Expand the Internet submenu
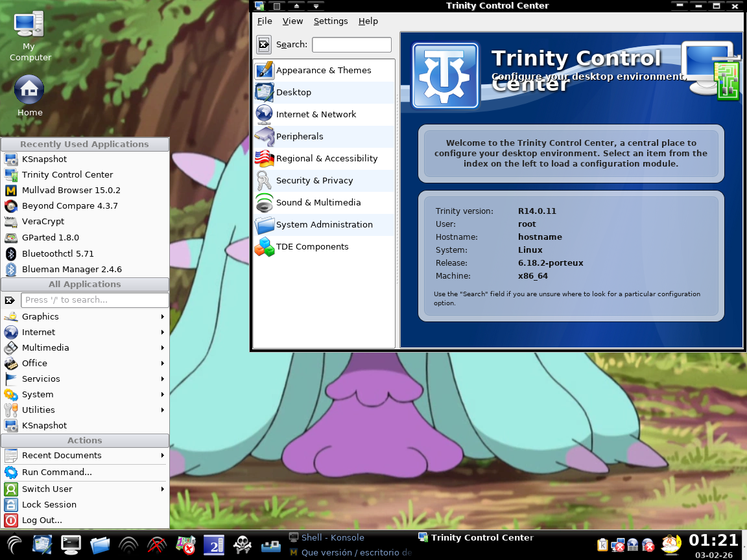This screenshot has height=560, width=747. click(85, 332)
